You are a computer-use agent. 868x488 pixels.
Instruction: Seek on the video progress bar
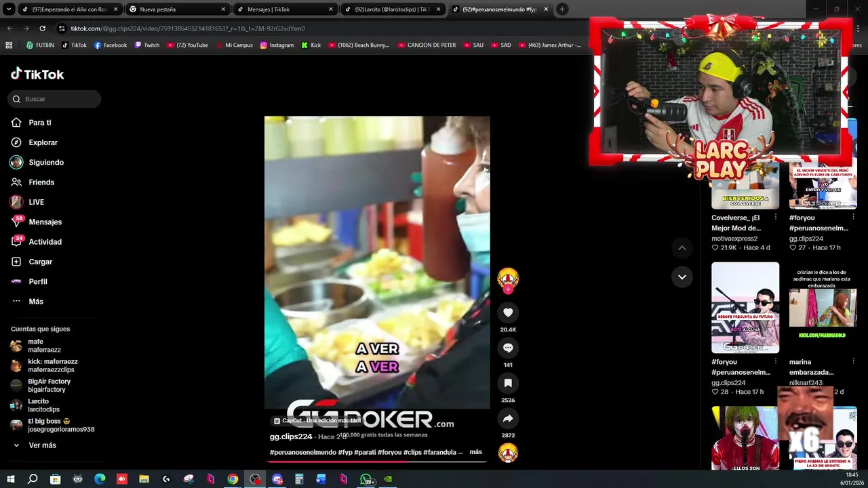[377, 462]
